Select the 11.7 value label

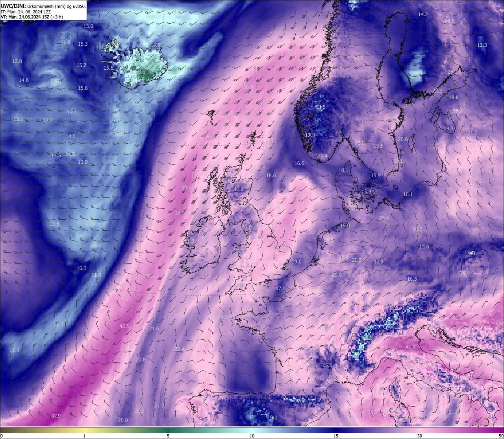coord(59,325)
